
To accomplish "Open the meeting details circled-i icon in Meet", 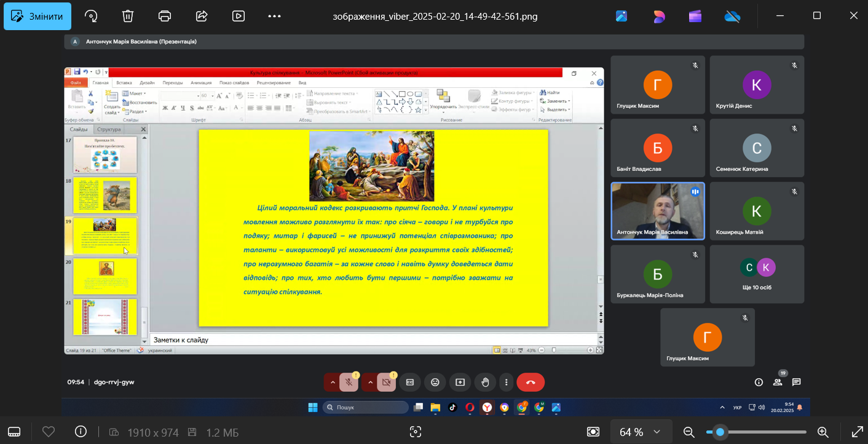I will point(759,382).
